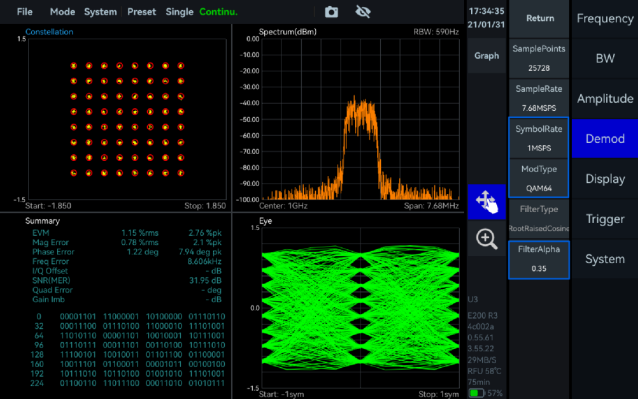Click the constellation Stop: 1.850 label
This screenshot has width=638, height=399.
point(205,206)
